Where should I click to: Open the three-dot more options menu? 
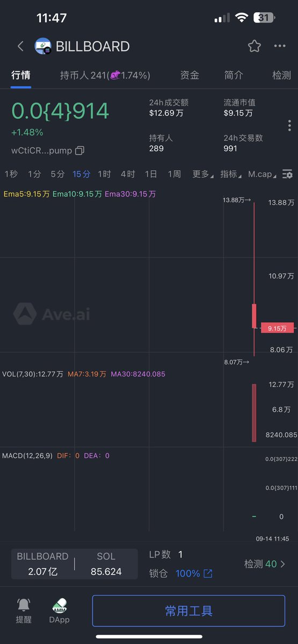click(280, 46)
